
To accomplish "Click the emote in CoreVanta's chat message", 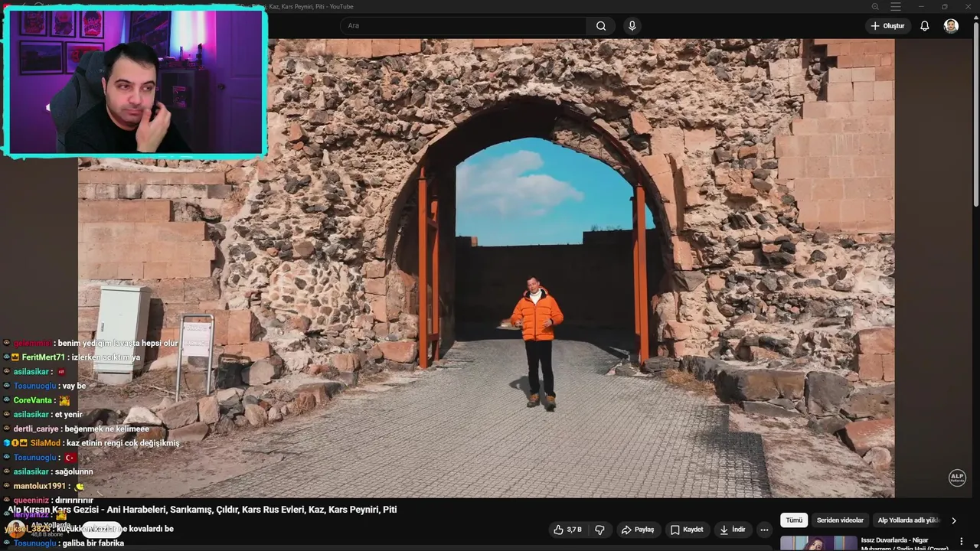I will coord(64,400).
